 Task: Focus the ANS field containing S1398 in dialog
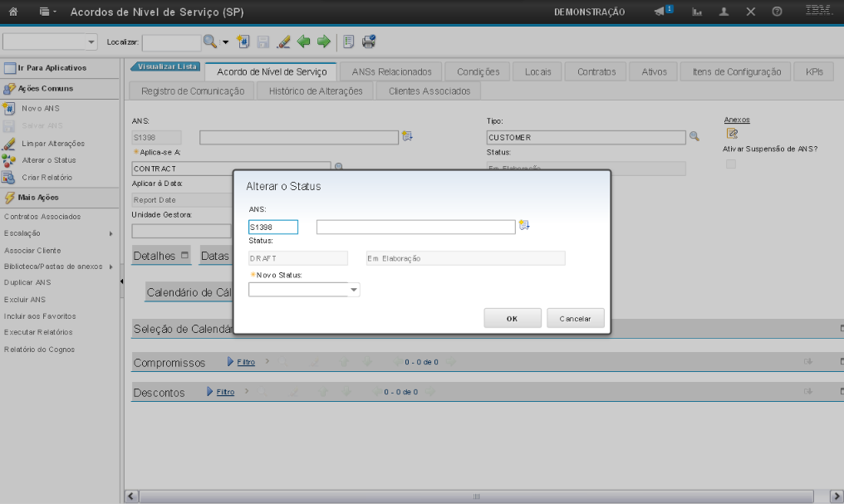pyautogui.click(x=272, y=227)
